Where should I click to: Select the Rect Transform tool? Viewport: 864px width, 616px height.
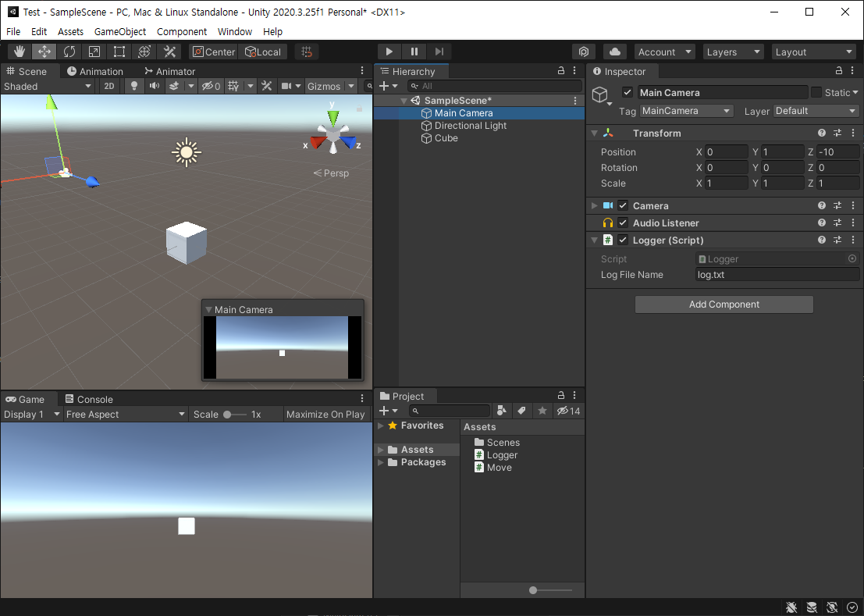point(119,52)
